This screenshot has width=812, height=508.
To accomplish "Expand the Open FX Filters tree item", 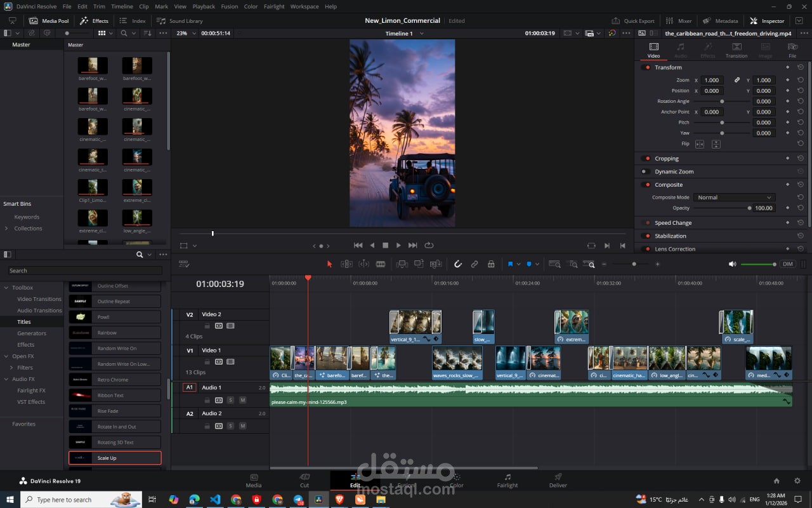I will (x=11, y=368).
